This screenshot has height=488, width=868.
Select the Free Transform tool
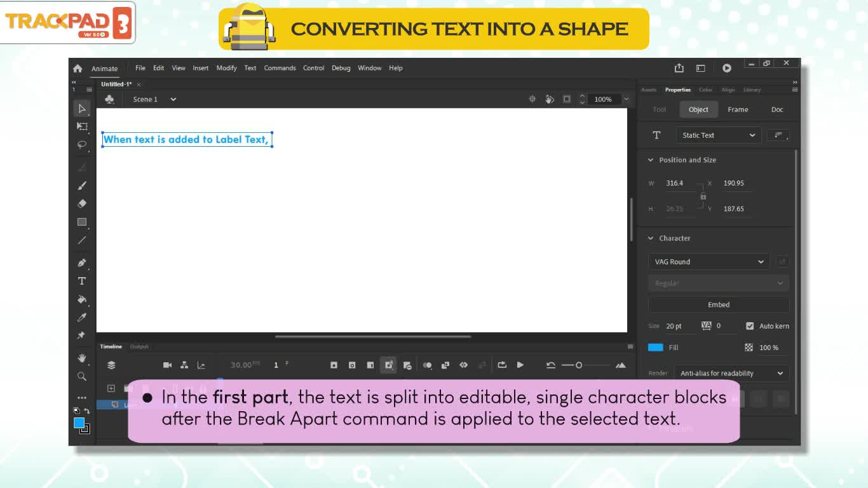82,126
